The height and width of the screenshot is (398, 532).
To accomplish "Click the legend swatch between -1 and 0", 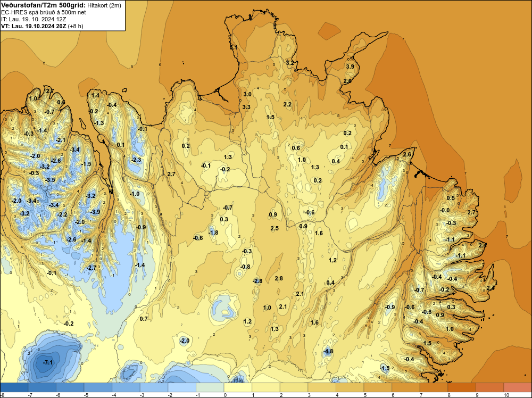I will (210, 387).
